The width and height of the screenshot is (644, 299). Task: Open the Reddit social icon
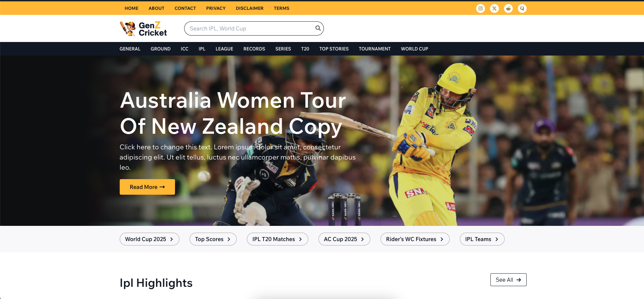[x=508, y=8]
